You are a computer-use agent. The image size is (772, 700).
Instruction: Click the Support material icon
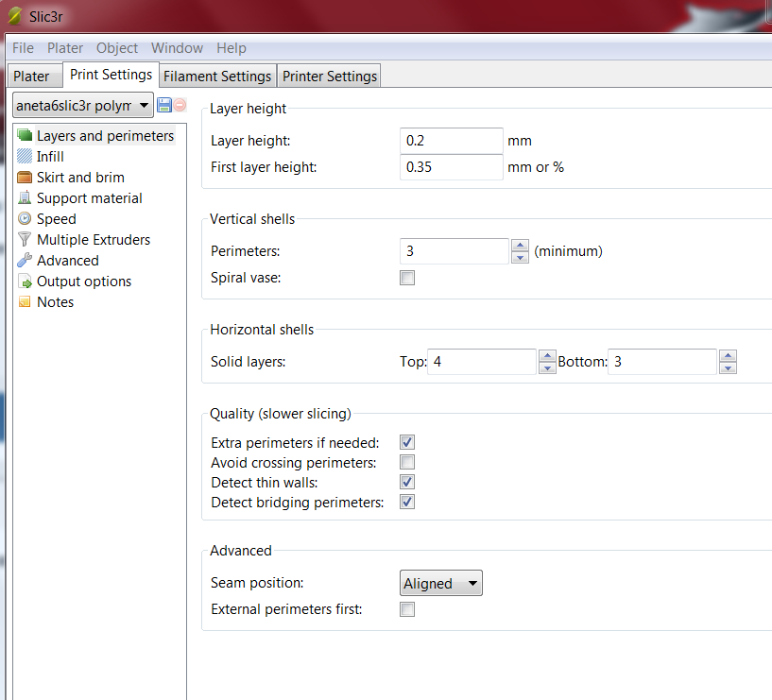25,197
